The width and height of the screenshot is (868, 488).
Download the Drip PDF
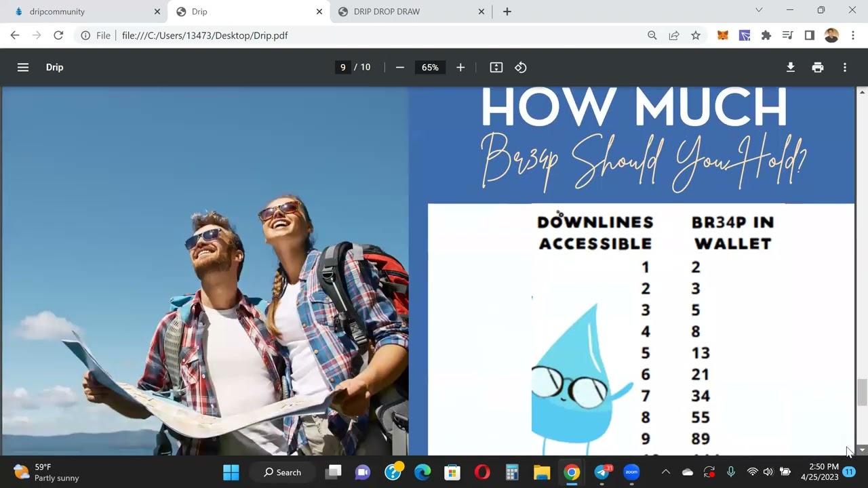tap(791, 67)
